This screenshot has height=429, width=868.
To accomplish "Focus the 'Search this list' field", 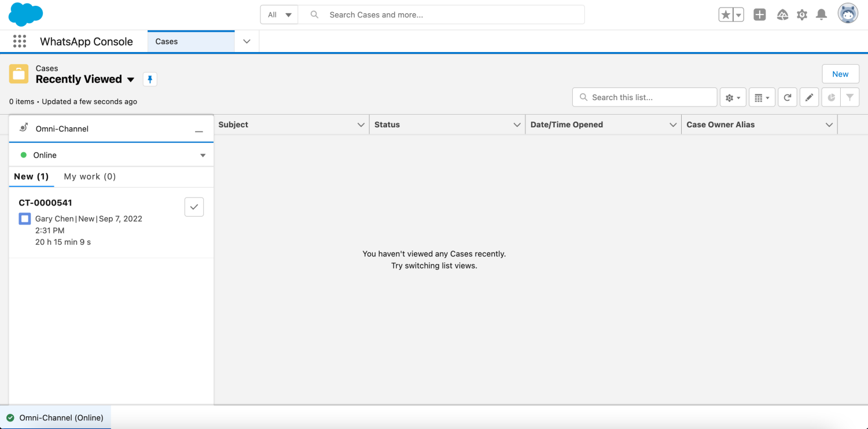I will pos(645,97).
